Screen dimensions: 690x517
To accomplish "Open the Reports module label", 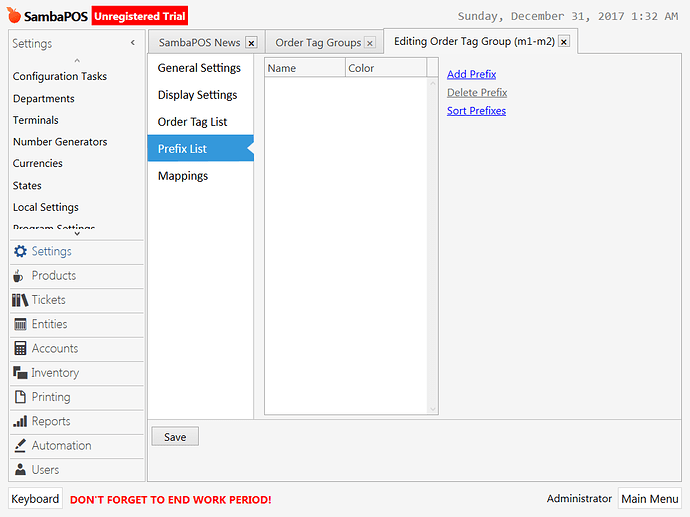I will click(x=51, y=422).
